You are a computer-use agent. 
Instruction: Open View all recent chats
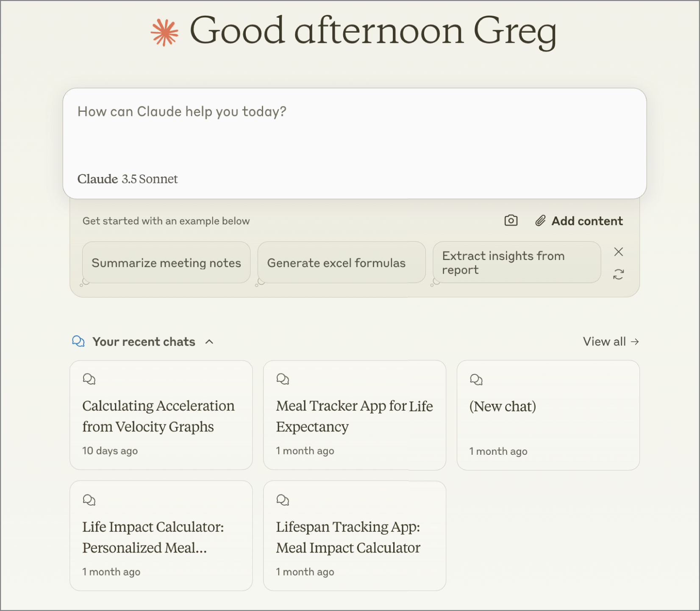click(611, 341)
